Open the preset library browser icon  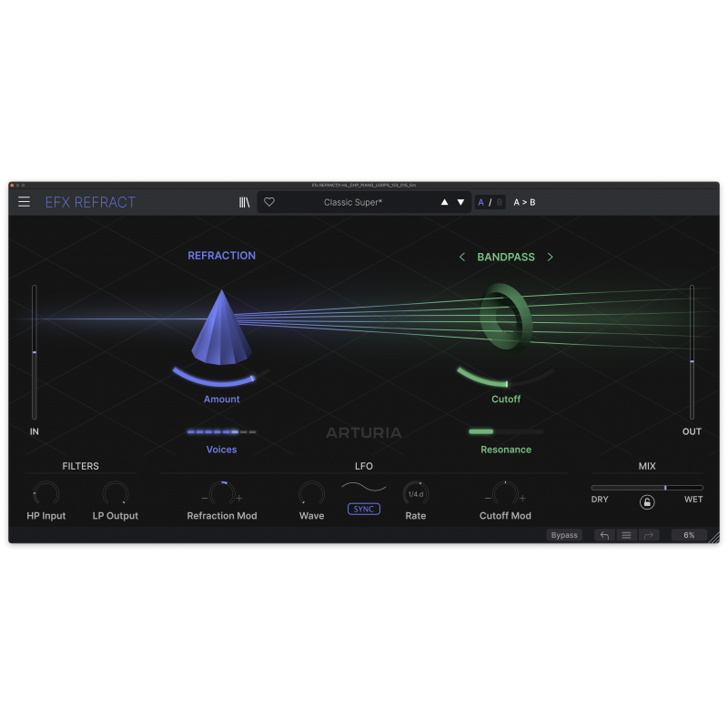(x=244, y=202)
